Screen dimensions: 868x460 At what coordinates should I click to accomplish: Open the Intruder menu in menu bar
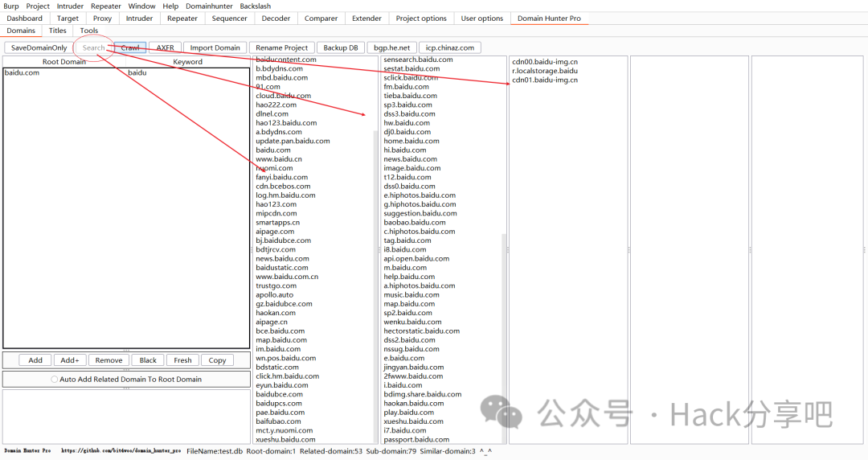pyautogui.click(x=70, y=6)
